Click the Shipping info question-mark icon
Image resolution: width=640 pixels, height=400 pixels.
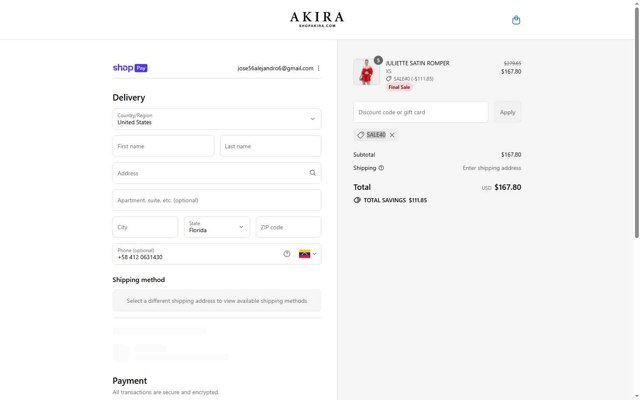coord(381,168)
